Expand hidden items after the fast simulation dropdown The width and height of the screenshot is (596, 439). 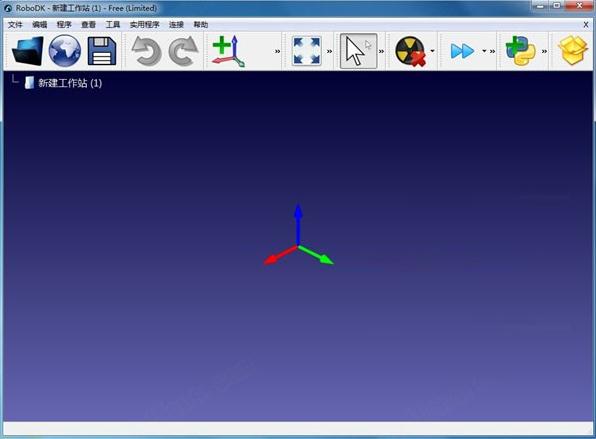[492, 51]
